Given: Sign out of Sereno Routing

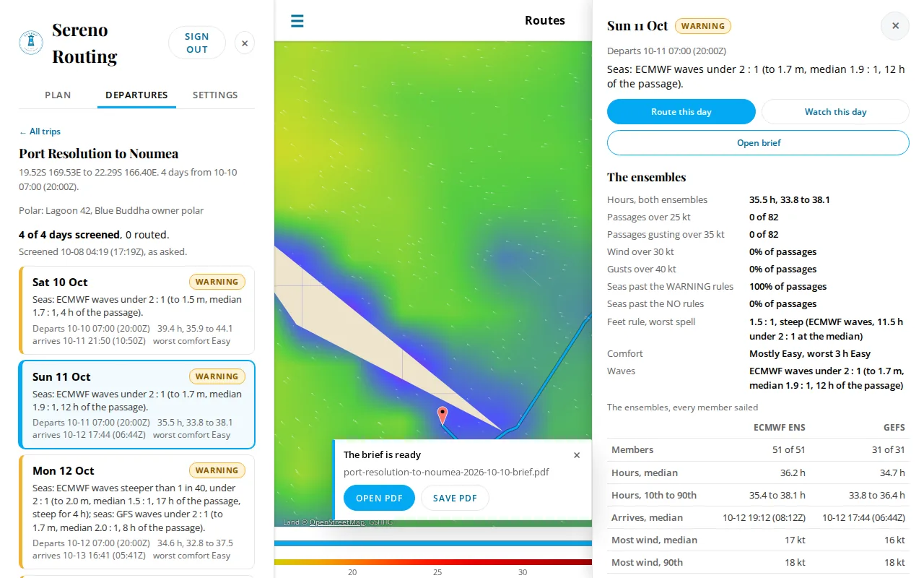Looking at the screenshot, I should point(197,43).
